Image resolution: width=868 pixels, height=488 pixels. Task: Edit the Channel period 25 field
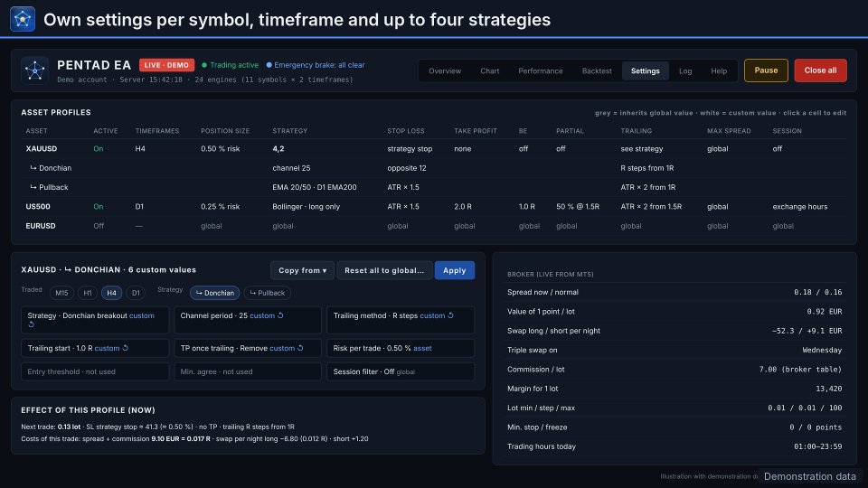(x=248, y=320)
